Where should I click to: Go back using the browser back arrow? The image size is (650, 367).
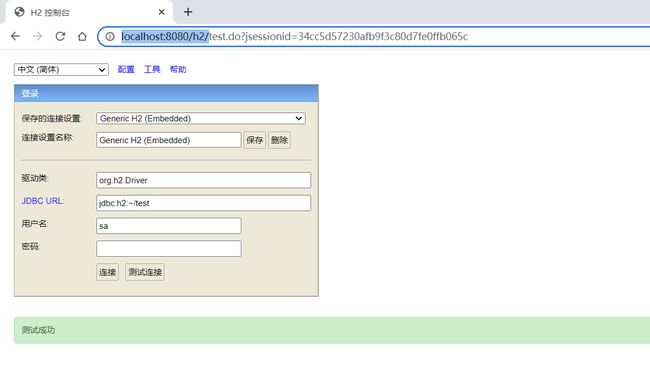pos(15,36)
